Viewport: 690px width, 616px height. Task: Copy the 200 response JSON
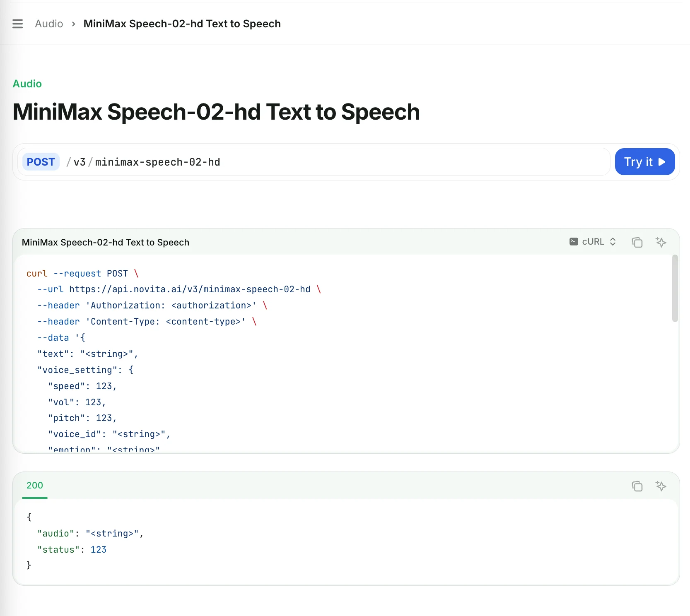click(x=637, y=486)
